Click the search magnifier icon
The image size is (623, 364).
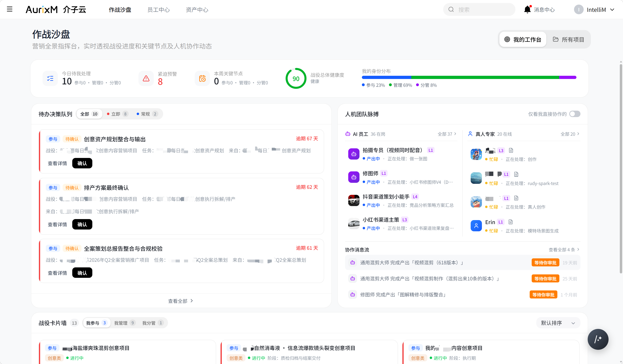(451, 9)
